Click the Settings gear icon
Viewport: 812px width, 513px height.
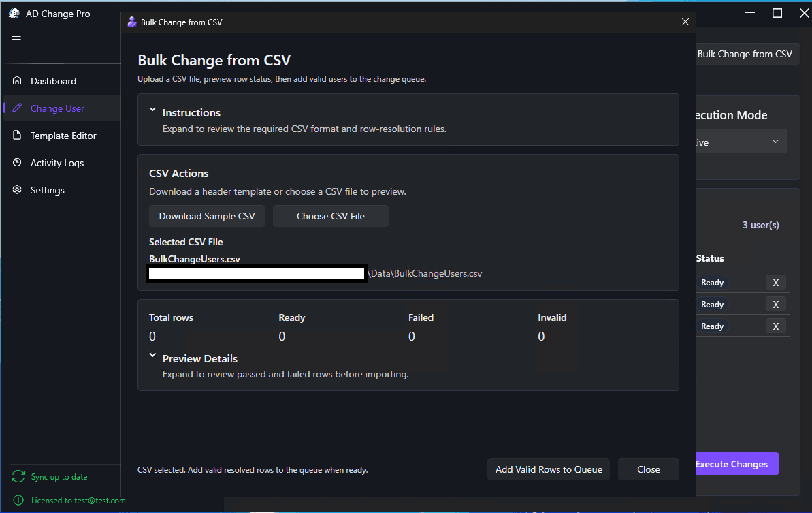17,189
